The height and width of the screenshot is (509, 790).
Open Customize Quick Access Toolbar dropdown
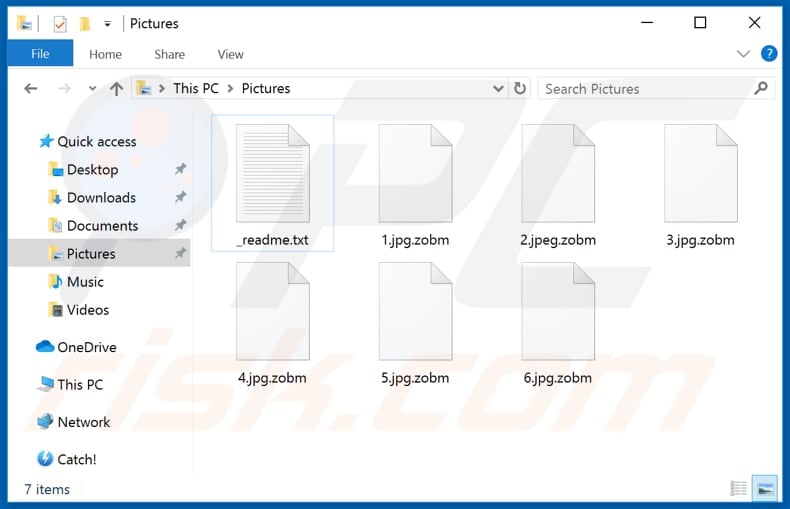[x=107, y=23]
